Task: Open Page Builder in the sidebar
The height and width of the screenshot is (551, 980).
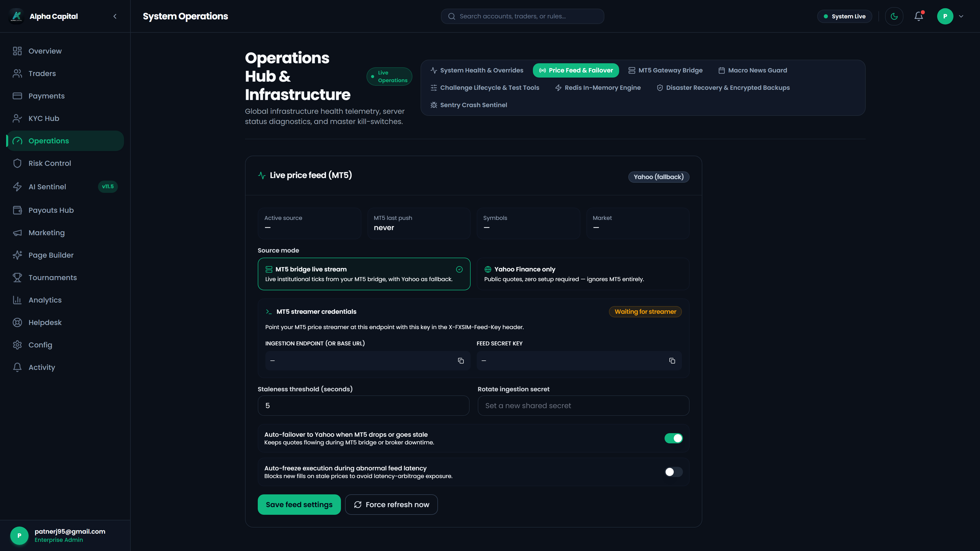Action: (65, 255)
